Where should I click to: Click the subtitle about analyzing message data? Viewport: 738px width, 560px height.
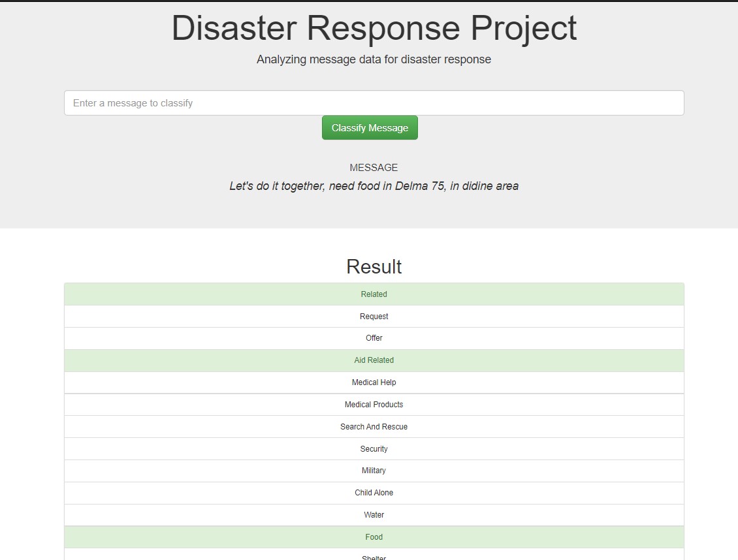(x=374, y=59)
